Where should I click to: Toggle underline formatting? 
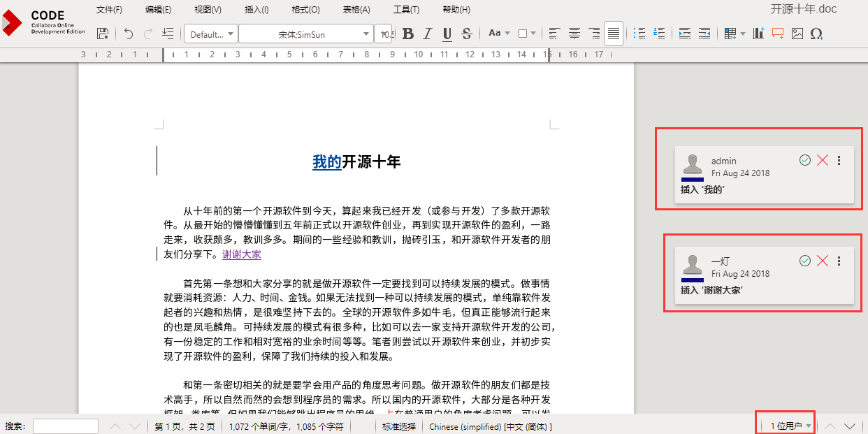[x=447, y=34]
